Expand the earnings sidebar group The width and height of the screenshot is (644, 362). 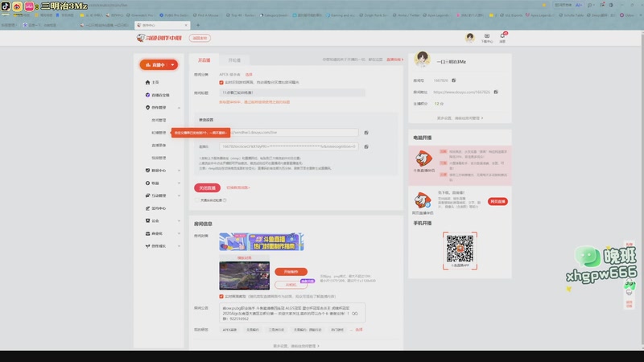click(179, 183)
